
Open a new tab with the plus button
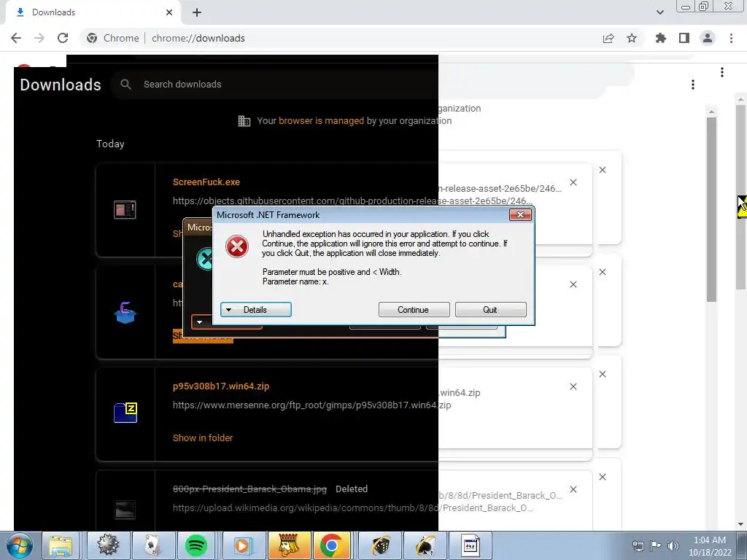(197, 12)
